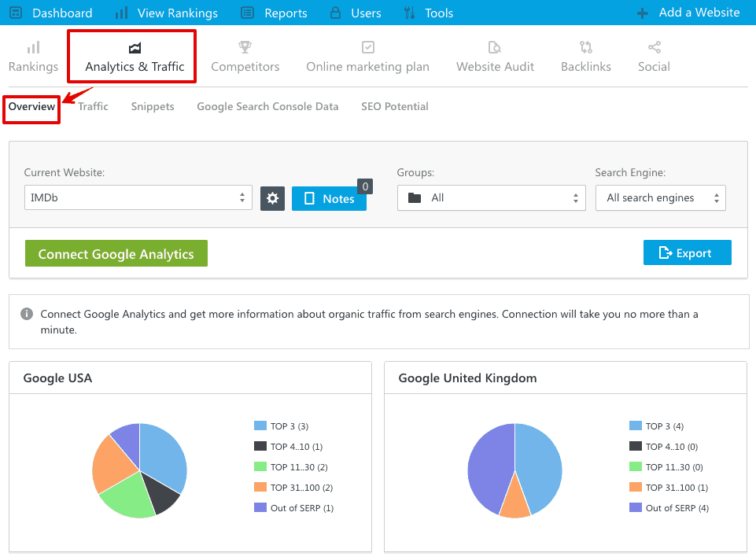
Task: Expand the Current Website IMDb dropdown
Action: point(138,198)
